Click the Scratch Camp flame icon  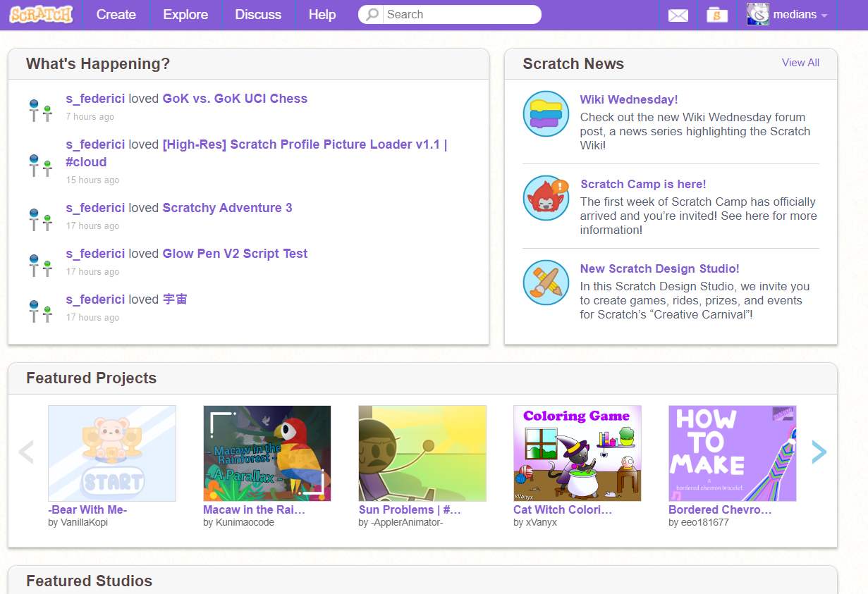546,198
